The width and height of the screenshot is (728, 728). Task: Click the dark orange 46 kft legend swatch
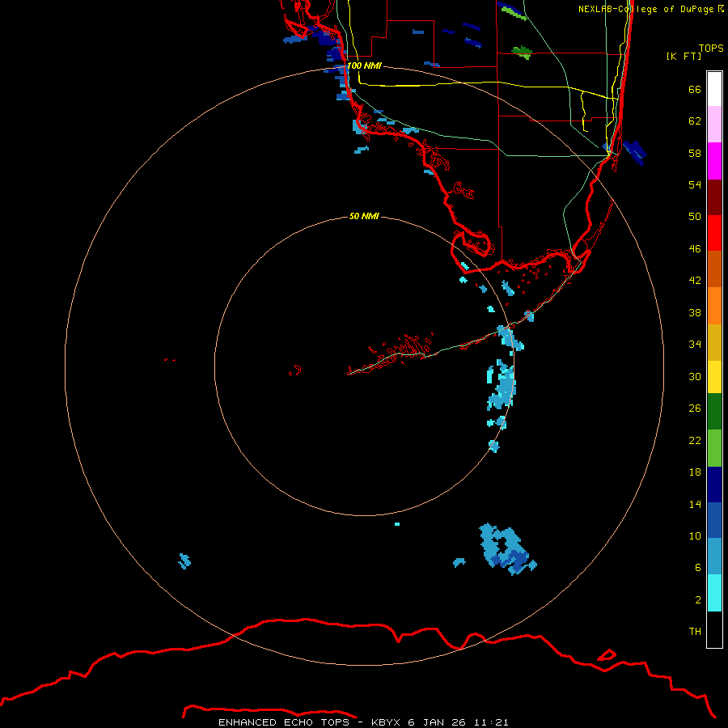714,269
